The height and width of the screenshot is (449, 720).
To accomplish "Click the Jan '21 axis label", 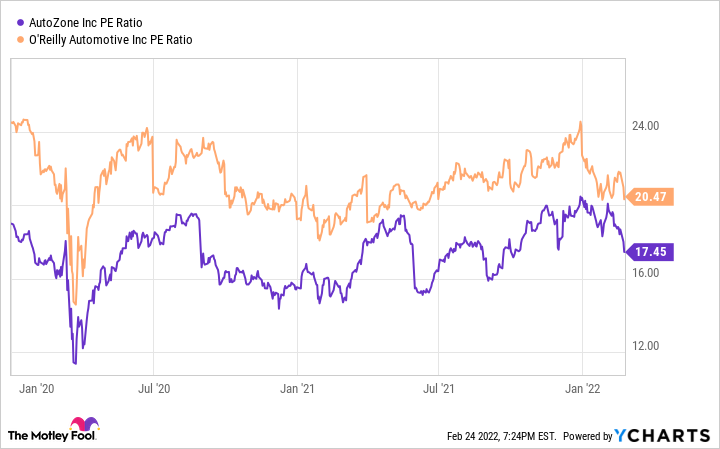I will [300, 383].
